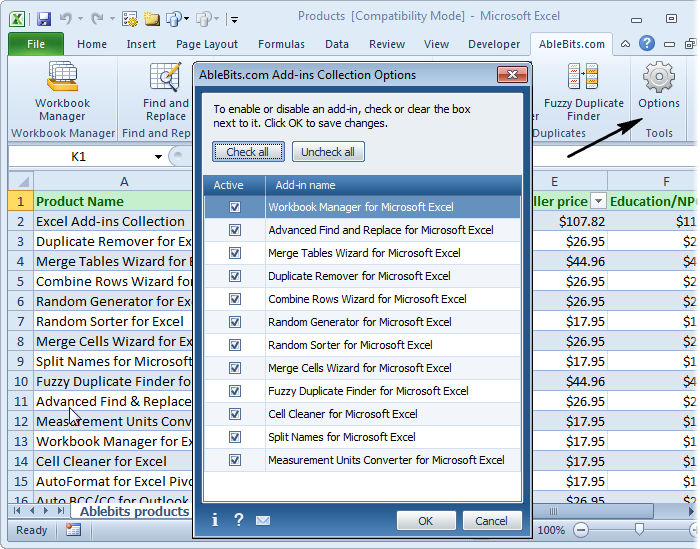The width and height of the screenshot is (700, 549).
Task: Click the Undo icon
Action: (x=66, y=18)
